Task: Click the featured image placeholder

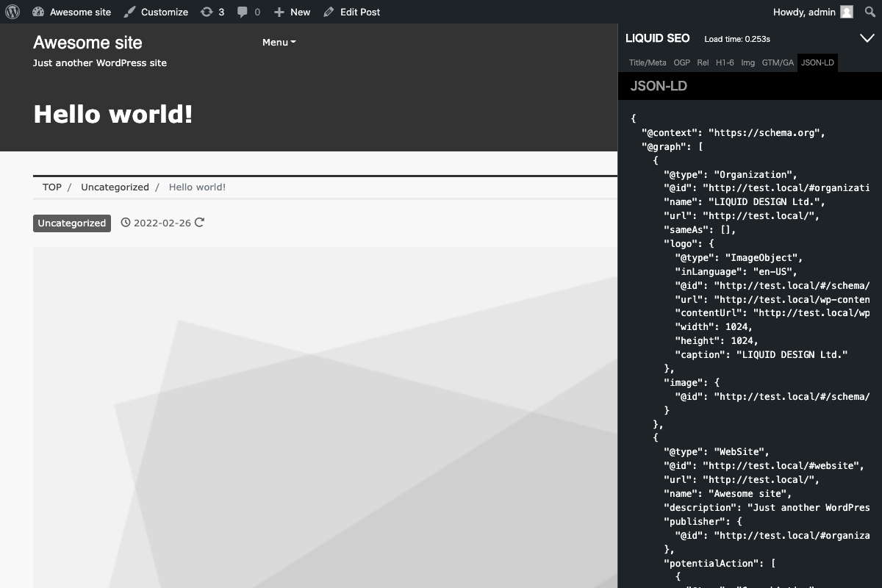Action: click(x=325, y=417)
